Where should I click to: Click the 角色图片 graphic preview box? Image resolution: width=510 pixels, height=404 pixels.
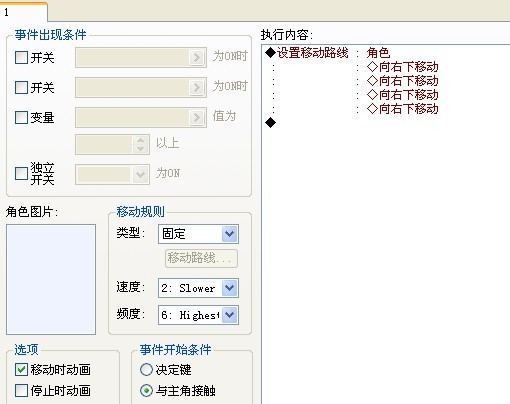[51, 279]
